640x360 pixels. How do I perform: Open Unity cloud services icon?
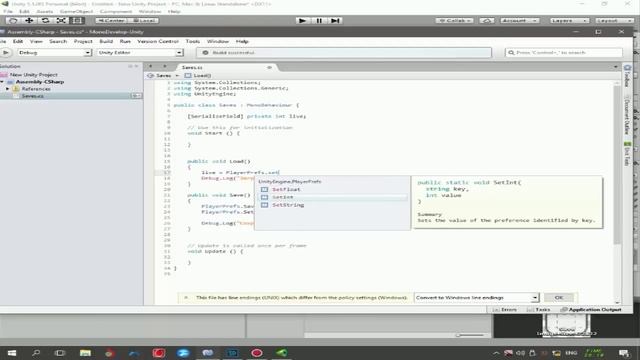pos(486,20)
